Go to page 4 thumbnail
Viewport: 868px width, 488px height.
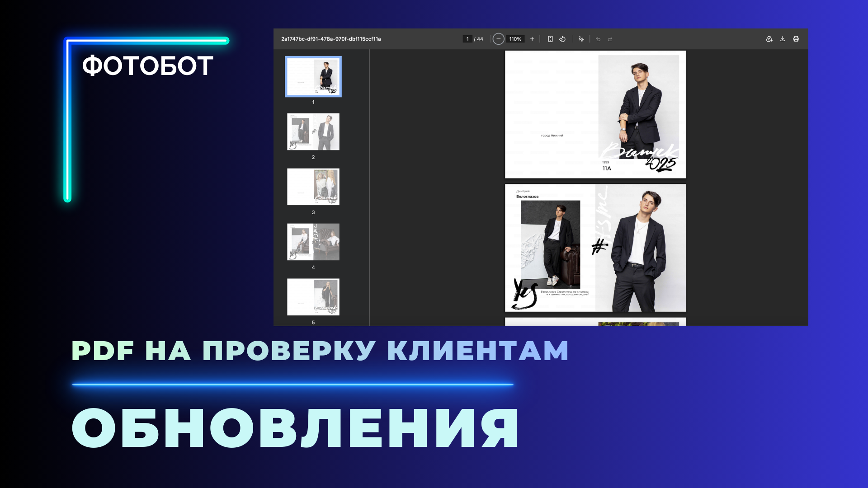point(313,242)
